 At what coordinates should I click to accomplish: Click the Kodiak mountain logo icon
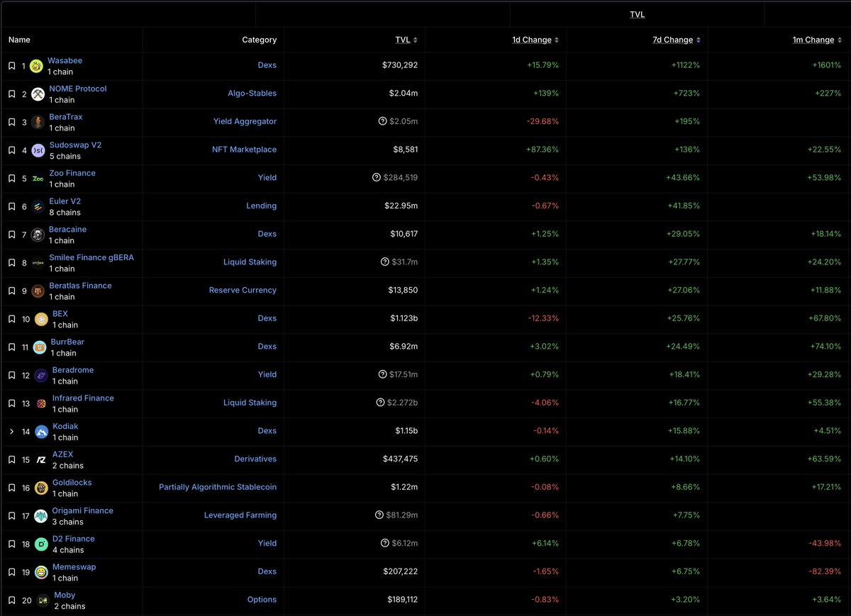tap(41, 432)
